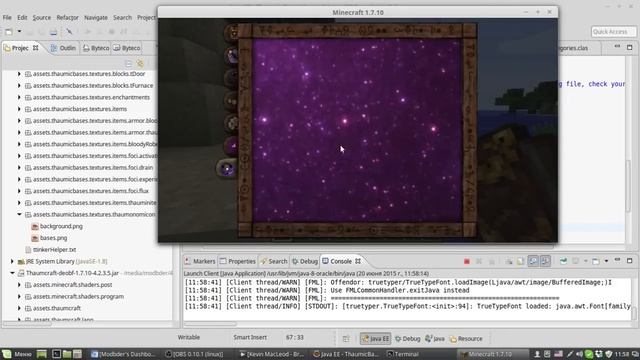Switch to OBS window in taskbar
Viewport: 640px width, 360px height.
(194, 354)
